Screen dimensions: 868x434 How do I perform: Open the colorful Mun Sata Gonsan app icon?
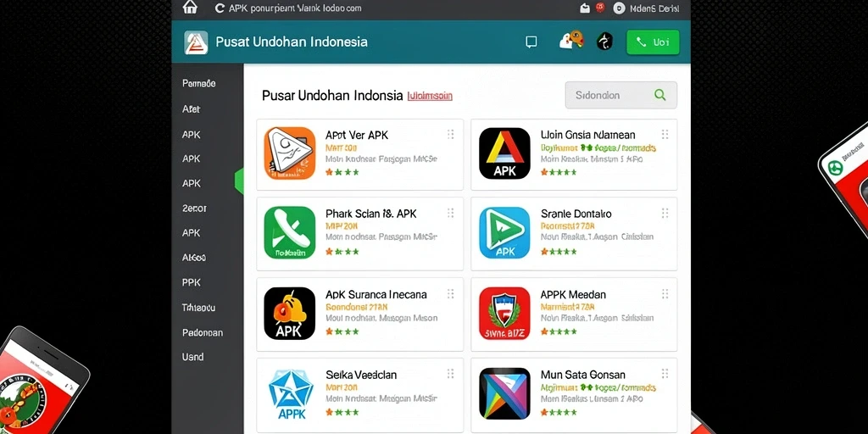pyautogui.click(x=504, y=393)
